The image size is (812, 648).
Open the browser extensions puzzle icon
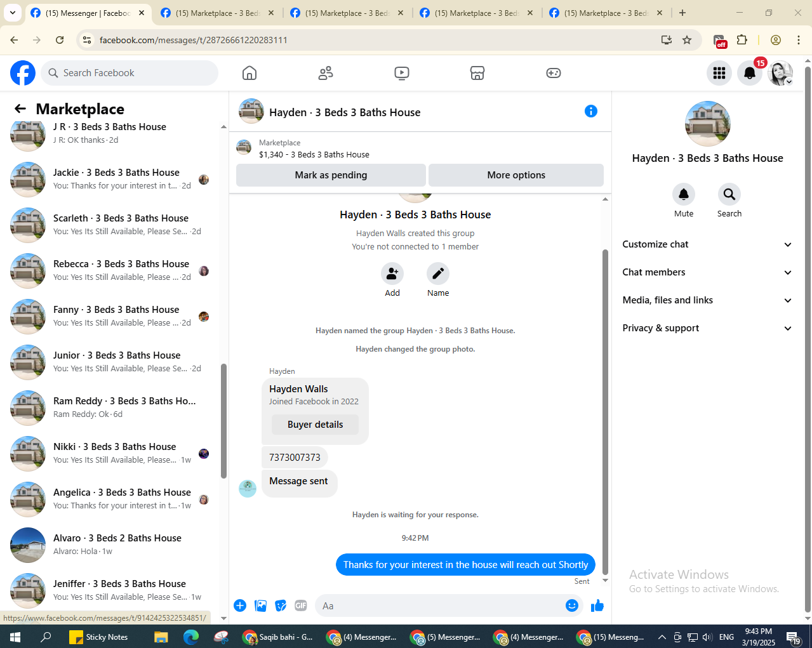(742, 40)
